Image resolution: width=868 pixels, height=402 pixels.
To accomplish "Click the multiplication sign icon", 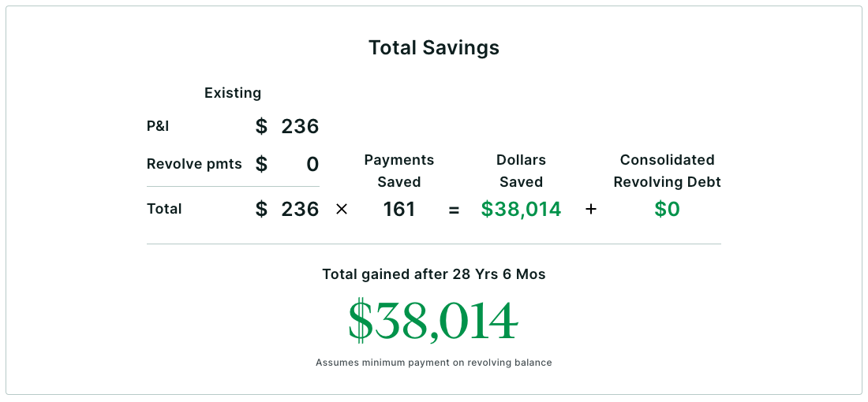I will tap(342, 210).
